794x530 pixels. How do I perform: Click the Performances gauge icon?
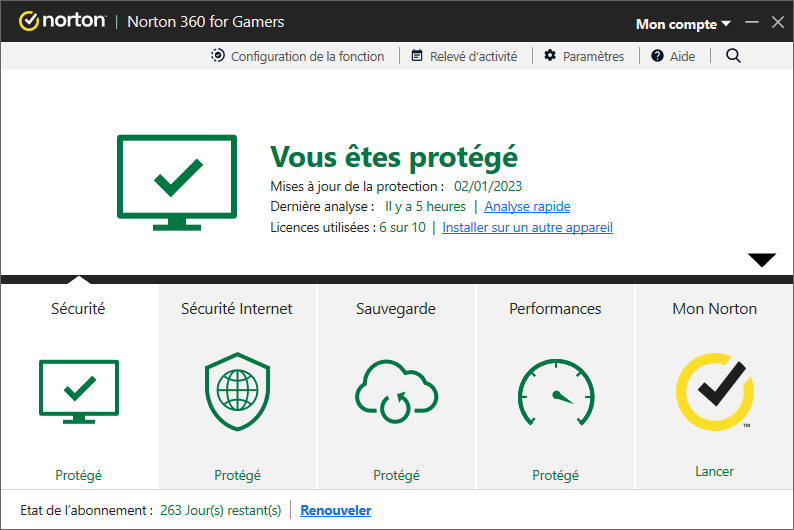pyautogui.click(x=555, y=392)
